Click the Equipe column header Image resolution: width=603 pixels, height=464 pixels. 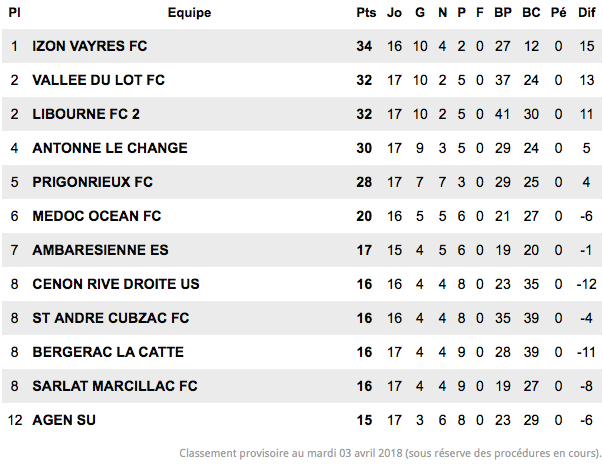pos(189,13)
